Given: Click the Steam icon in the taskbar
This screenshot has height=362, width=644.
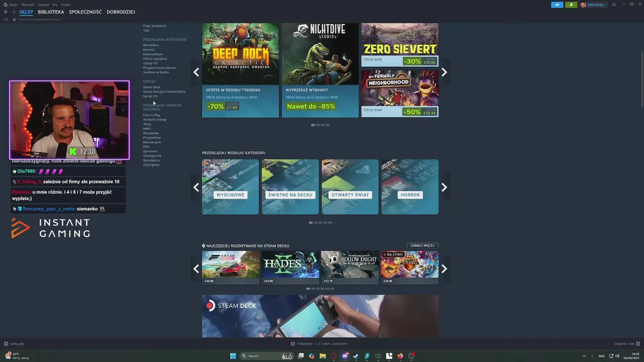Looking at the screenshot, I should pyautogui.click(x=356, y=356).
